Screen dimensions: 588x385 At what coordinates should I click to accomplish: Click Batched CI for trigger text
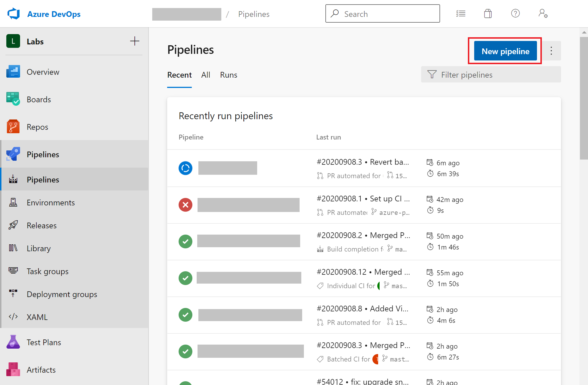349,359
